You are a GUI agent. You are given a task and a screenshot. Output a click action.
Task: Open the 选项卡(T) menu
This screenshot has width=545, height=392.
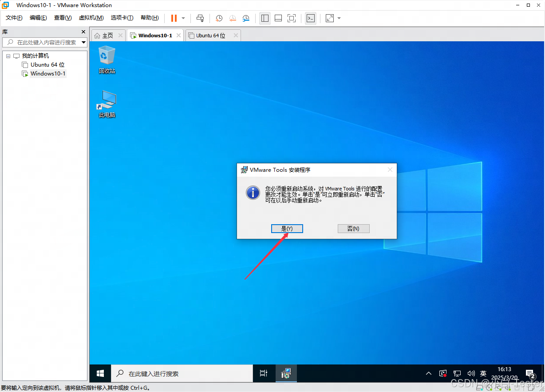pyautogui.click(x=122, y=18)
